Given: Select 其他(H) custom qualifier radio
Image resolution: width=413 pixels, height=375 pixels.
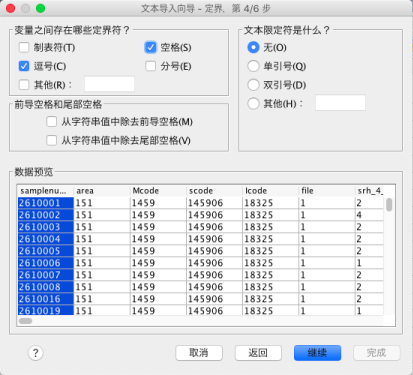Looking at the screenshot, I should tap(253, 103).
